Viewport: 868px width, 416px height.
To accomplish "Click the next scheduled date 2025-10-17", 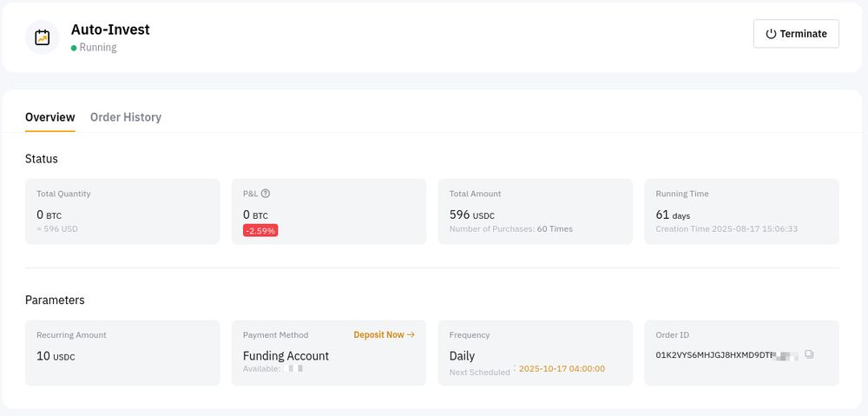I will tap(562, 369).
